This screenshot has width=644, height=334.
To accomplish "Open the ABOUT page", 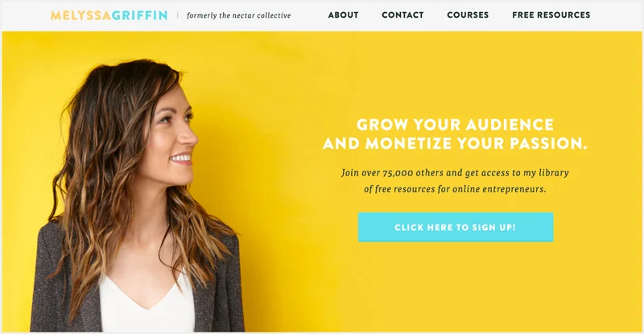I will [343, 15].
